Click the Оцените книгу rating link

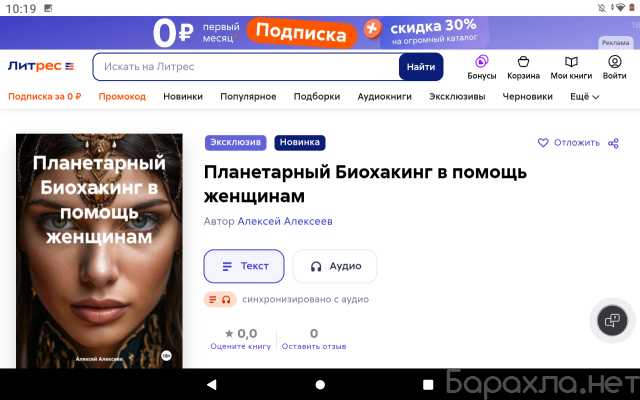click(x=240, y=346)
